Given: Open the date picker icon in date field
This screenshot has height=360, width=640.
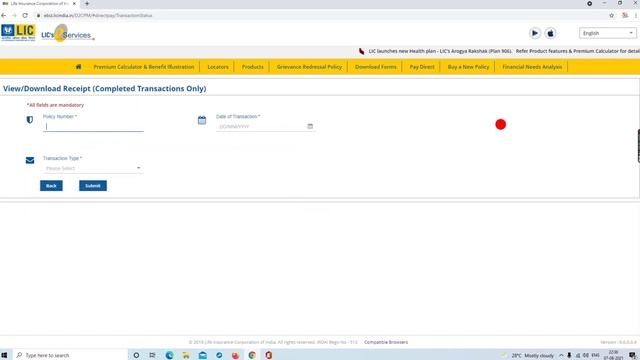Looking at the screenshot, I should pyautogui.click(x=310, y=127).
